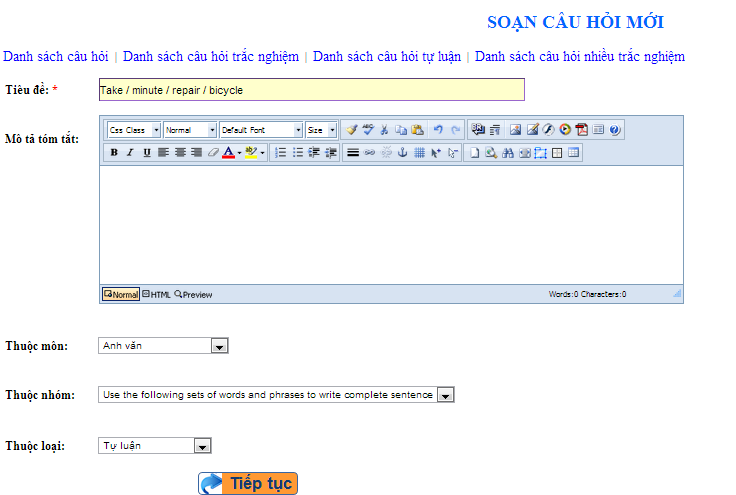Insert Flash with the Flash icon
Image resolution: width=736 pixels, height=495 pixels.
[x=548, y=130]
